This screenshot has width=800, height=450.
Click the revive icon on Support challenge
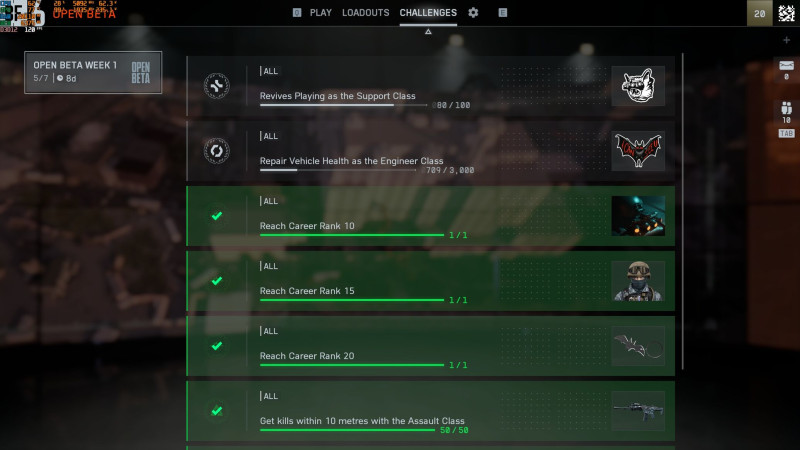pos(216,86)
